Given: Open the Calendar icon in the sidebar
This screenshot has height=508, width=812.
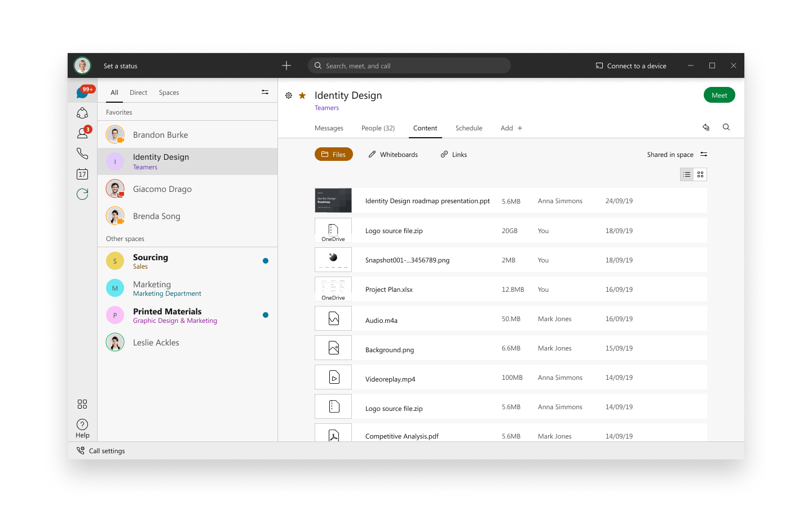Looking at the screenshot, I should pos(82,174).
